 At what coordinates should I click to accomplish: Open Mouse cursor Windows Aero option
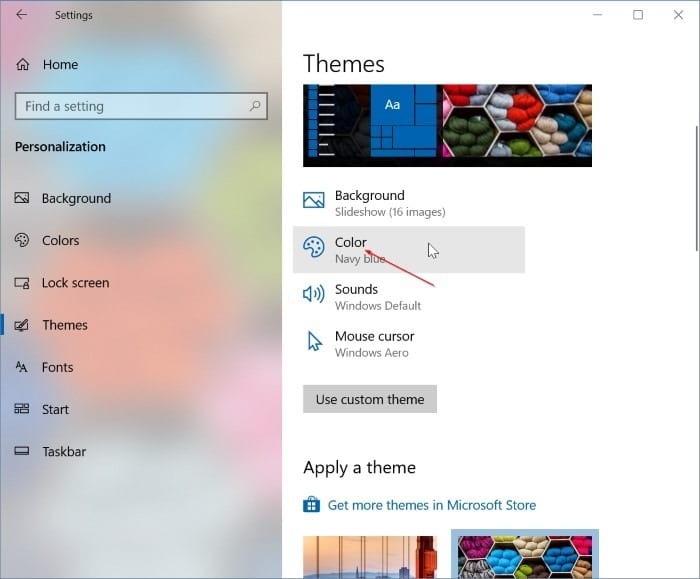coord(408,344)
